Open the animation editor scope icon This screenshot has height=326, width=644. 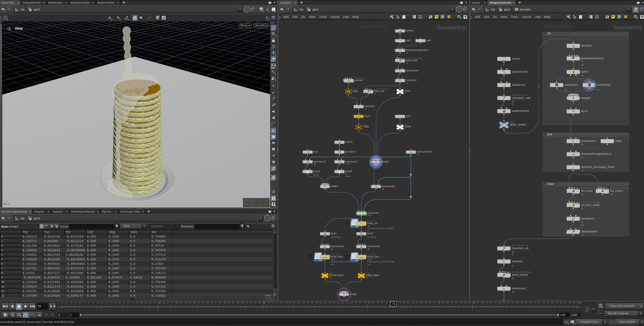[x=601, y=313]
